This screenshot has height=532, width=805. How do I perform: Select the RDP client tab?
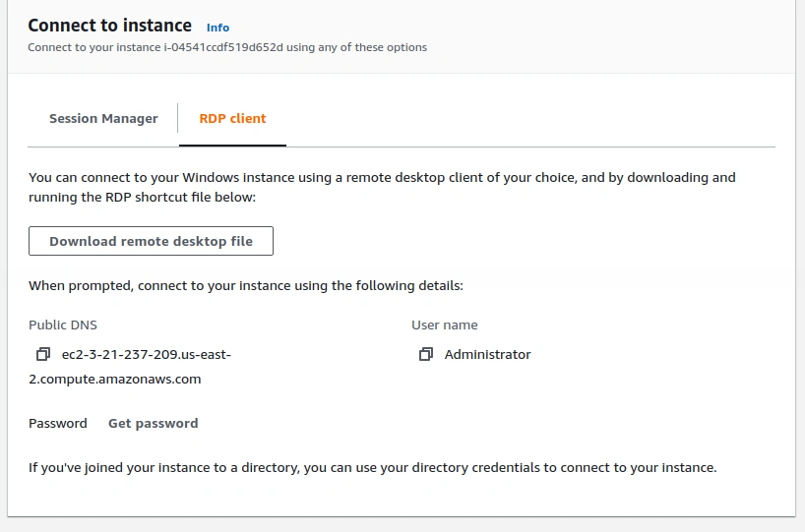click(x=232, y=119)
